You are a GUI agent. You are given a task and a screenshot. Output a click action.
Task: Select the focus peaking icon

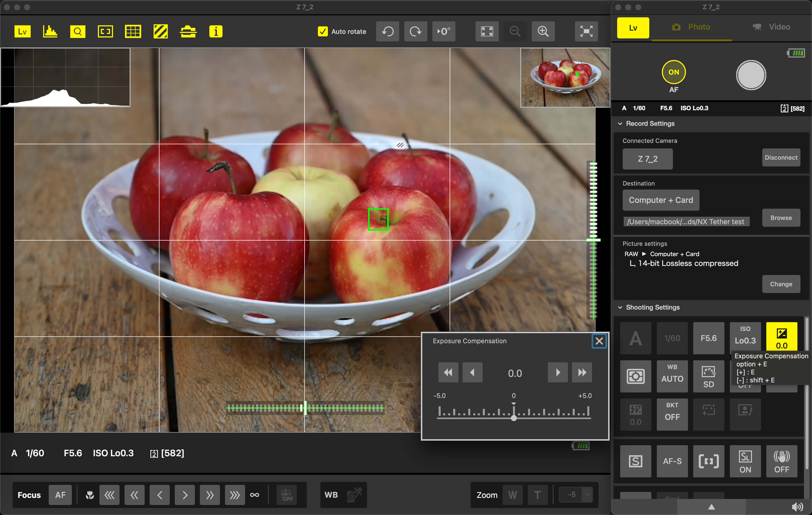[x=159, y=31]
